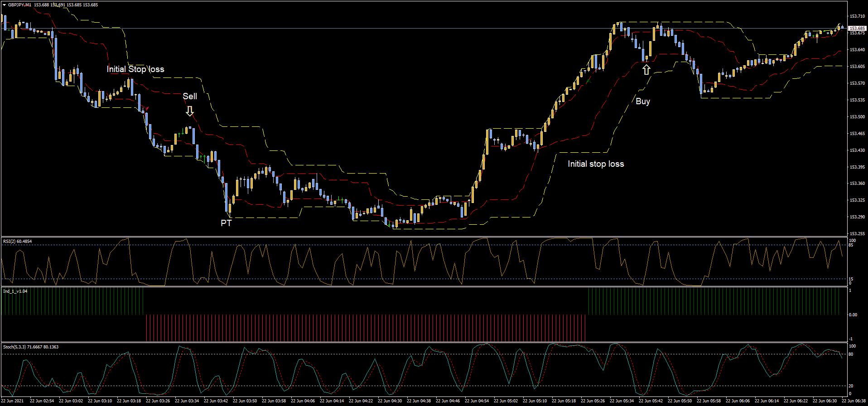Select the lower-right 'Initial stop loss' label
868x406 pixels.
point(596,164)
